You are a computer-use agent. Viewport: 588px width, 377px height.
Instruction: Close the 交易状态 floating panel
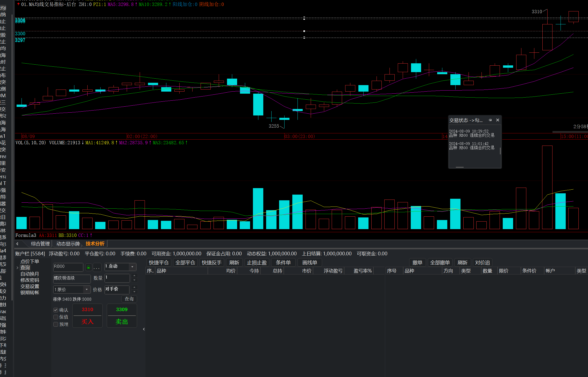tap(498, 120)
